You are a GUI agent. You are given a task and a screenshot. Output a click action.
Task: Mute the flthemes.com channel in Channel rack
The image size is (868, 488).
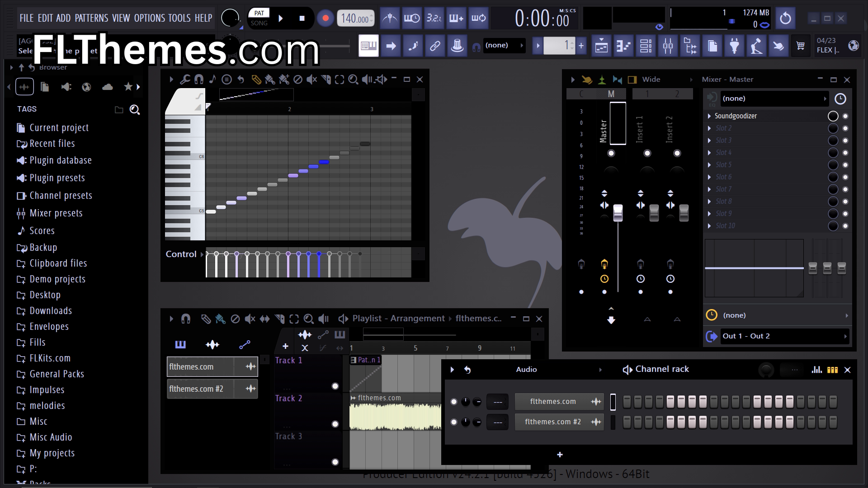[x=454, y=402]
